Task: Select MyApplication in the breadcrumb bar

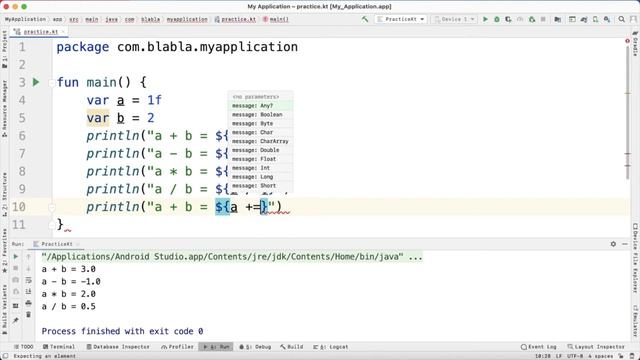Action: point(25,19)
